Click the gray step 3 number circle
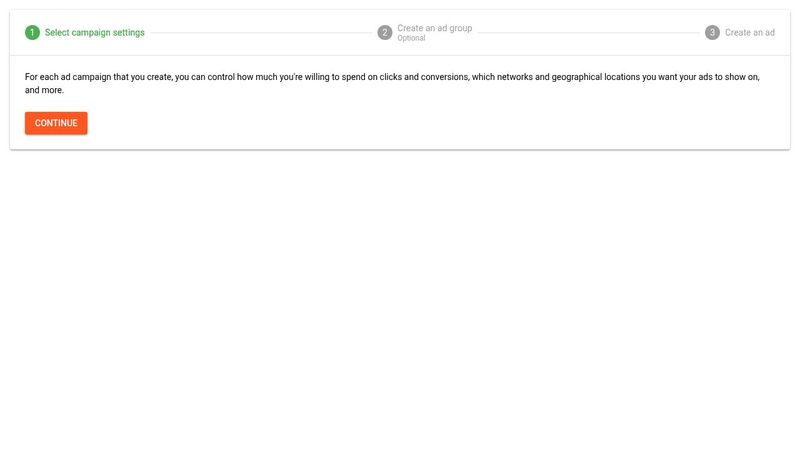The width and height of the screenshot is (800, 450). (x=712, y=33)
